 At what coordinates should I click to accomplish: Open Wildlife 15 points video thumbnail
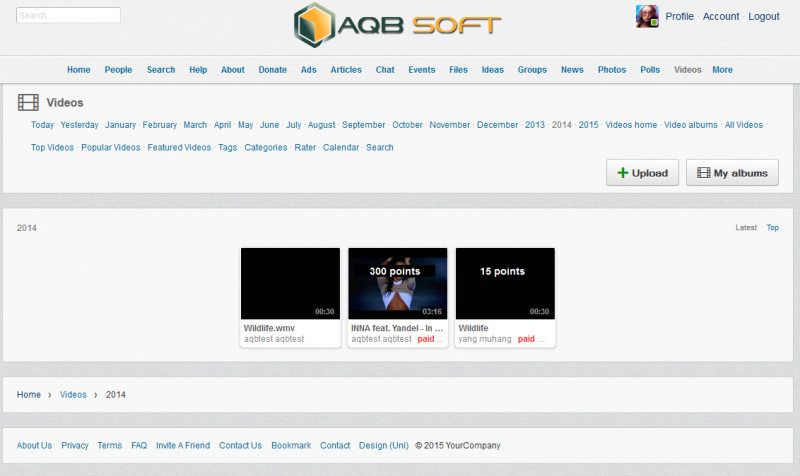[x=505, y=284]
